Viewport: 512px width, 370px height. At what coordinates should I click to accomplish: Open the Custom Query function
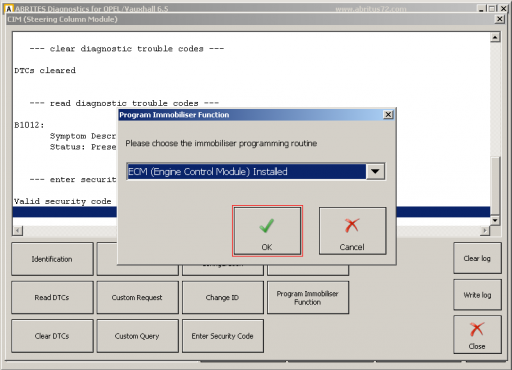pos(137,336)
